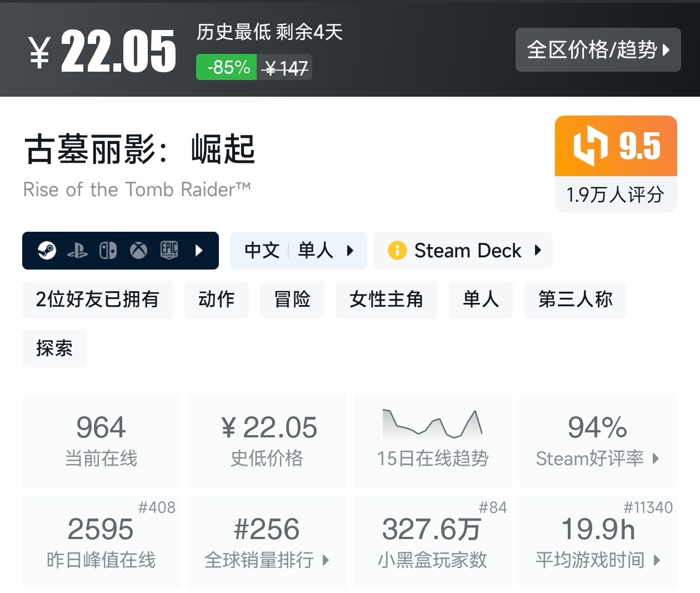Select the PlayStation platform icon
The height and width of the screenshot is (593, 700).
(x=78, y=251)
